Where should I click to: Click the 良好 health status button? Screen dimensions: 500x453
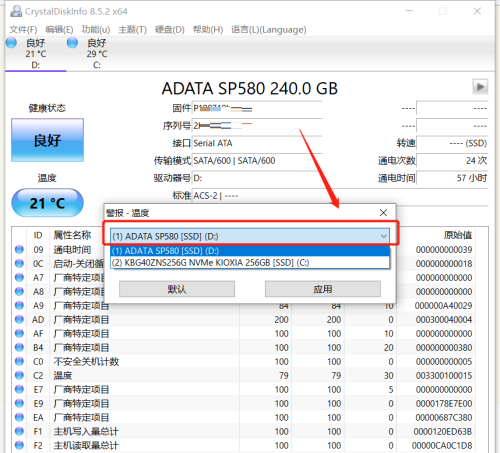[47, 140]
